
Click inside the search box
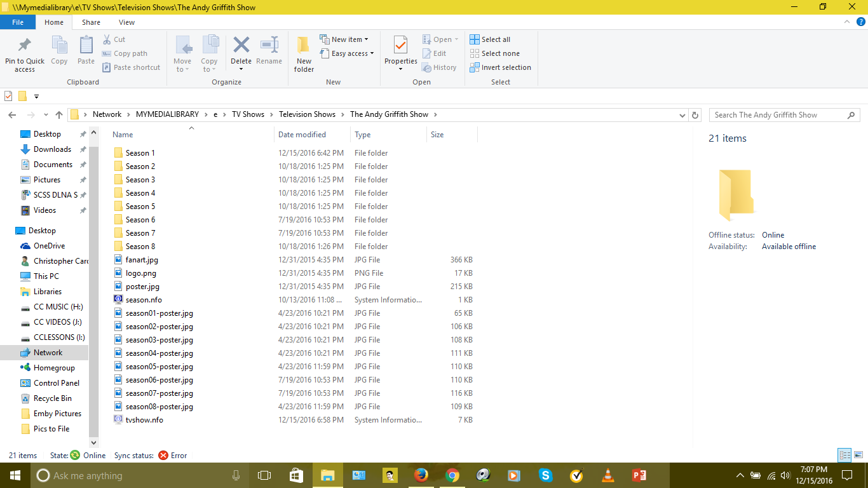[x=775, y=114]
